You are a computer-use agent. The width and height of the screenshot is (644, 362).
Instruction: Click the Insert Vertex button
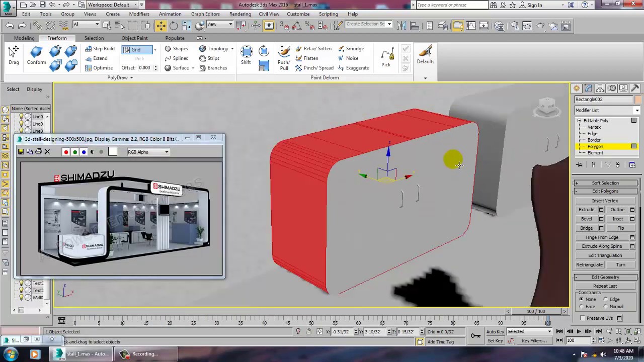click(605, 201)
